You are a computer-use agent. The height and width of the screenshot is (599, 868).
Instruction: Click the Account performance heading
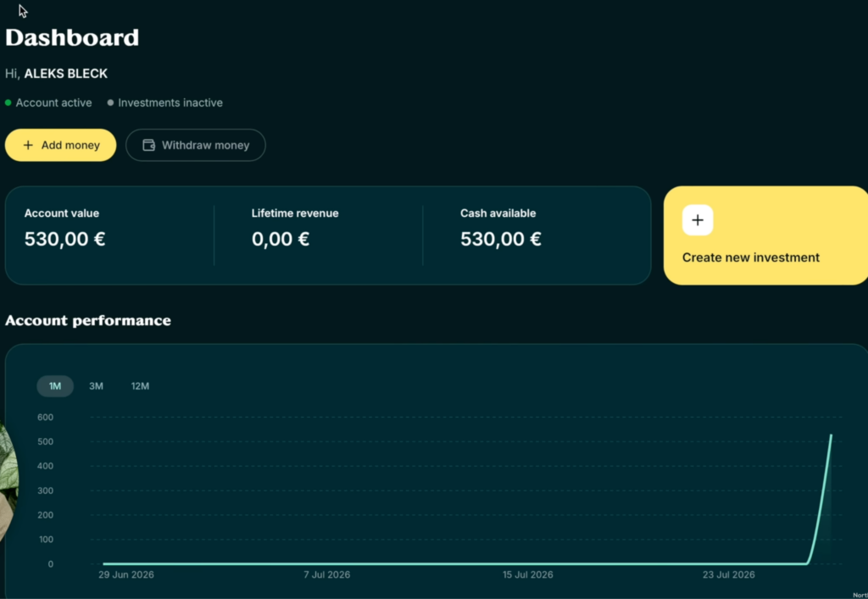point(88,321)
